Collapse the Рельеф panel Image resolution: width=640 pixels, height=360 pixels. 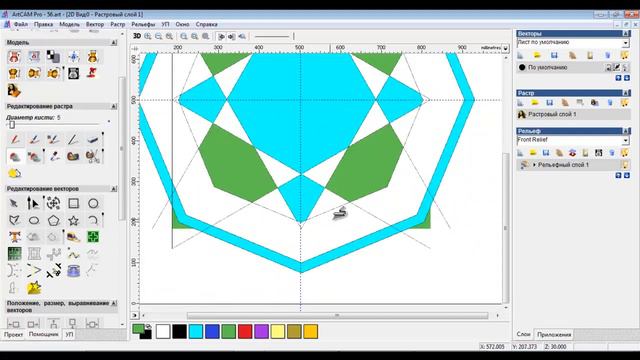click(x=626, y=131)
